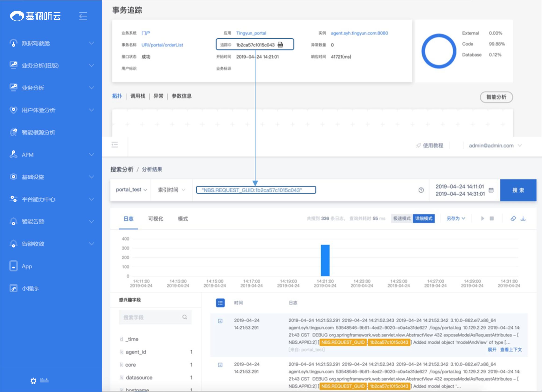Click the download icon in the log toolbar
542x392 pixels.
(x=523, y=219)
